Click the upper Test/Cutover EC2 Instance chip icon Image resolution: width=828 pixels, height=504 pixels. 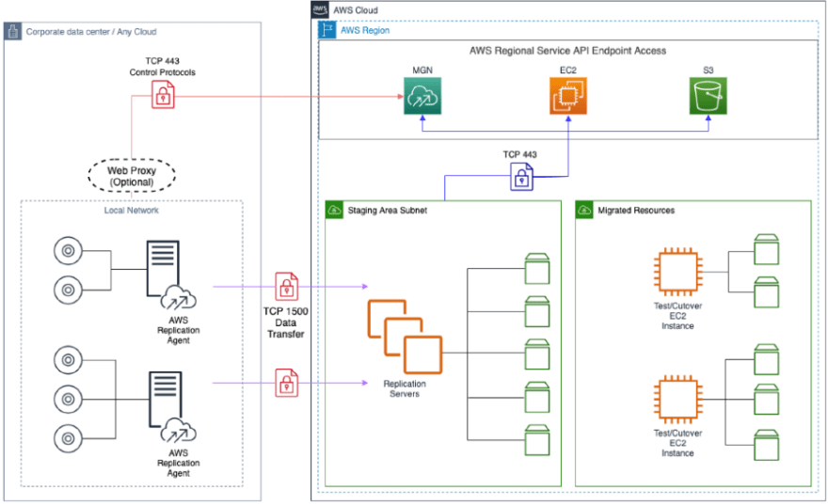(678, 273)
